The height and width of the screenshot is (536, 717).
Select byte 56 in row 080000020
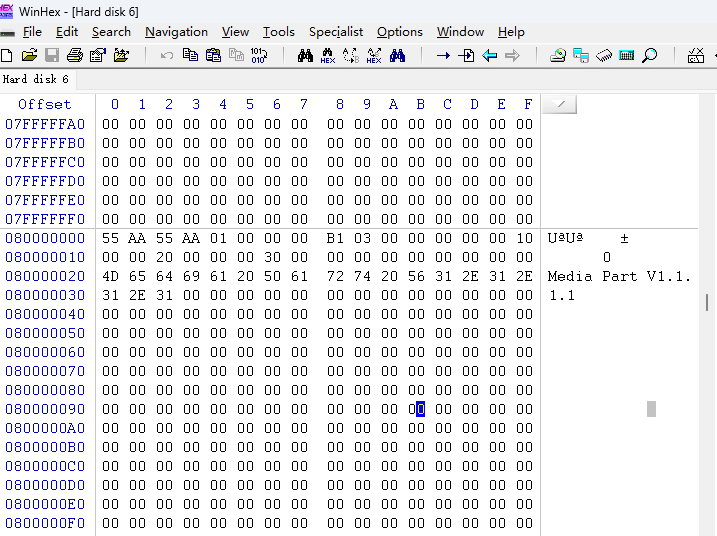[417, 276]
